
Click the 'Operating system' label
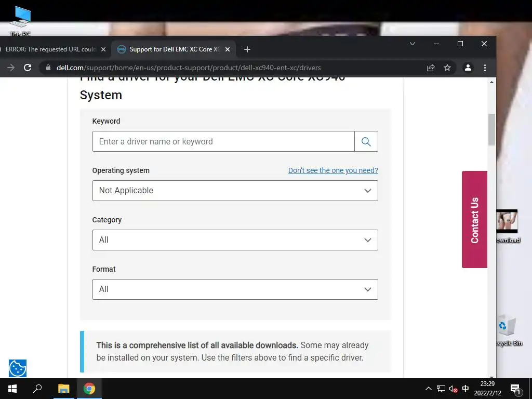pos(121,170)
